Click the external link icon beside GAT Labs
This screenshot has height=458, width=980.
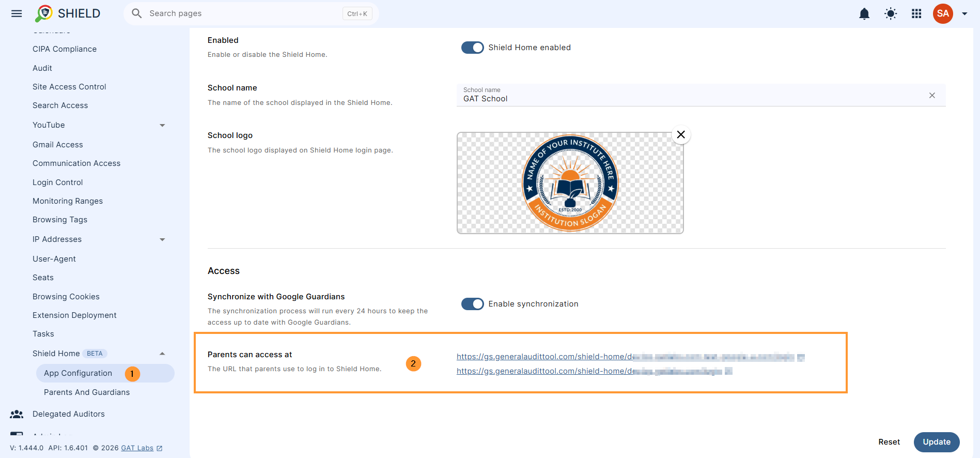[160, 448]
